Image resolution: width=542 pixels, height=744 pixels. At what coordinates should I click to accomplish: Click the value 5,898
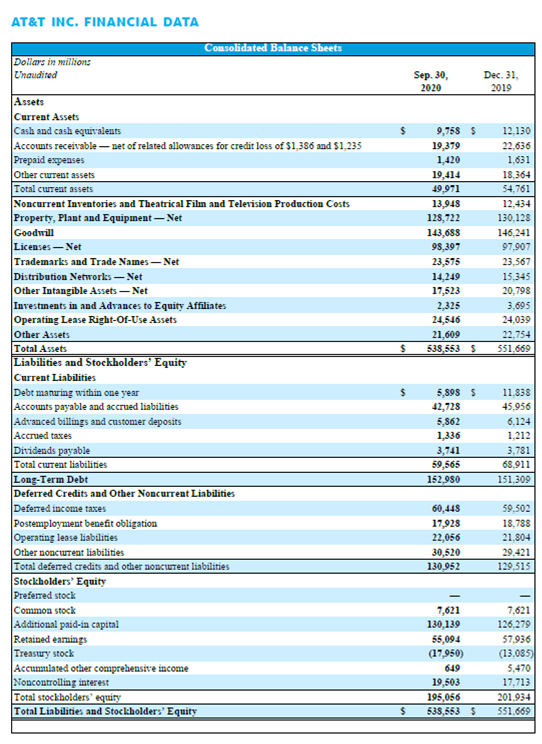[x=448, y=392]
